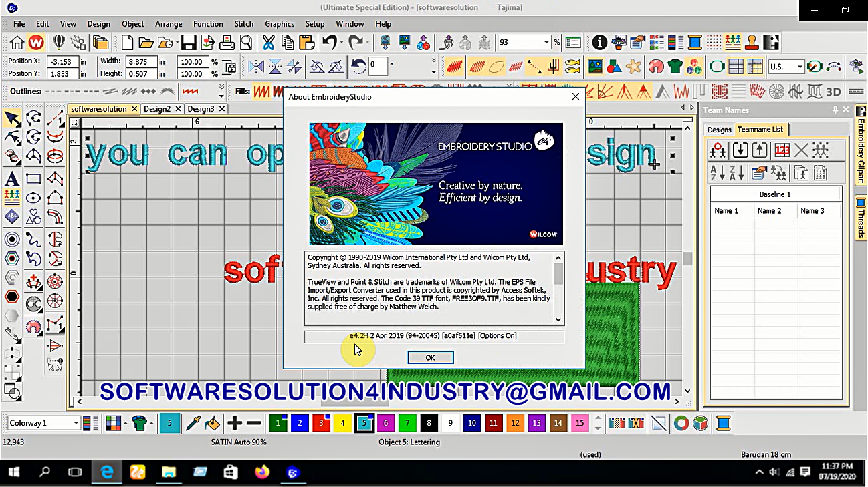This screenshot has height=487, width=868.
Task: Open the Stitch menu
Action: coord(243,23)
